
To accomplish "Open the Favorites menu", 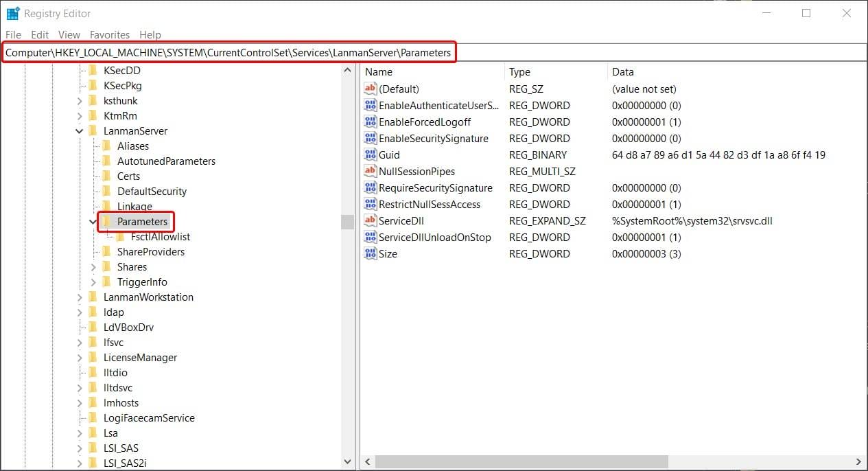I will pyautogui.click(x=110, y=34).
